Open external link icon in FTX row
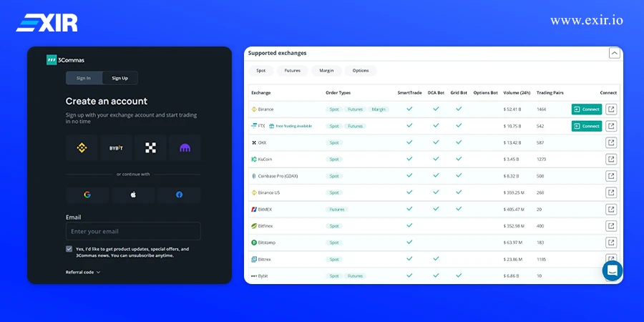644x322 pixels. 611,126
